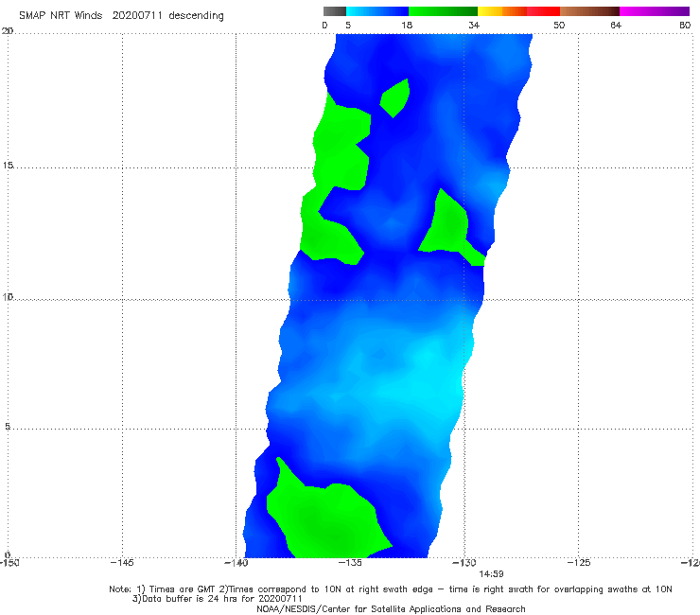Click the swath time label '14:59'

(491, 574)
